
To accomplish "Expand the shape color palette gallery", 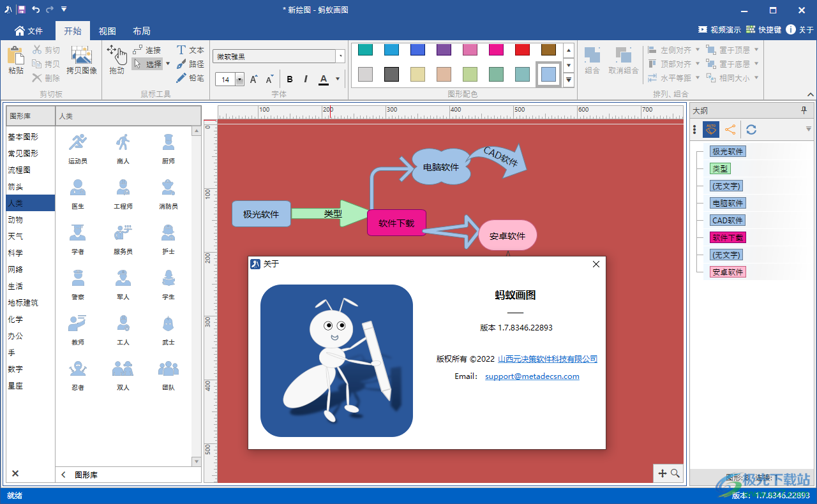I will [569, 80].
